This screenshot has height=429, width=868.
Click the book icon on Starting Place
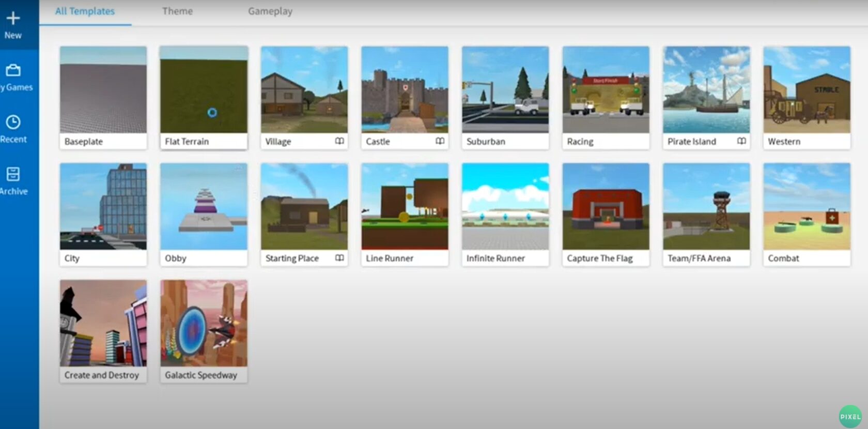pyautogui.click(x=339, y=258)
